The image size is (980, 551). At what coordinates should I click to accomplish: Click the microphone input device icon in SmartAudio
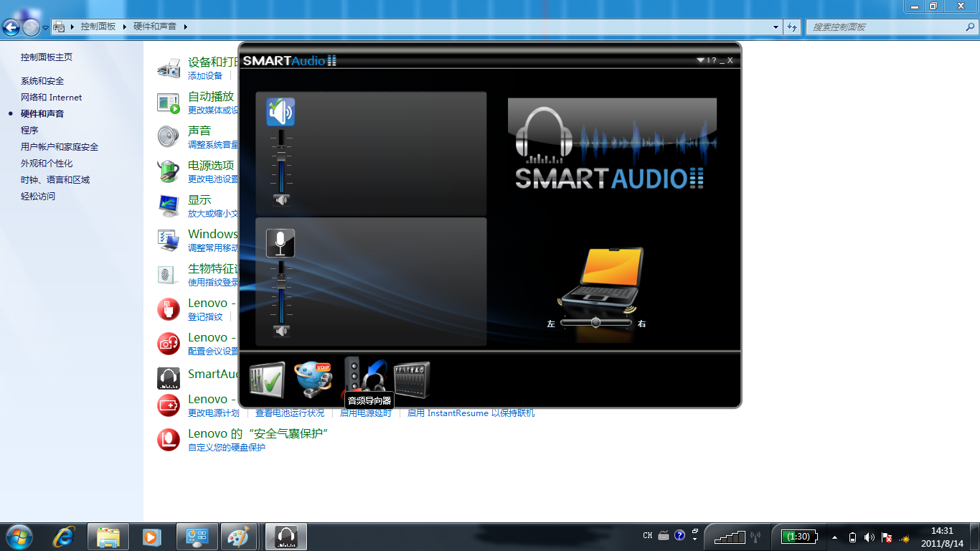click(x=281, y=243)
